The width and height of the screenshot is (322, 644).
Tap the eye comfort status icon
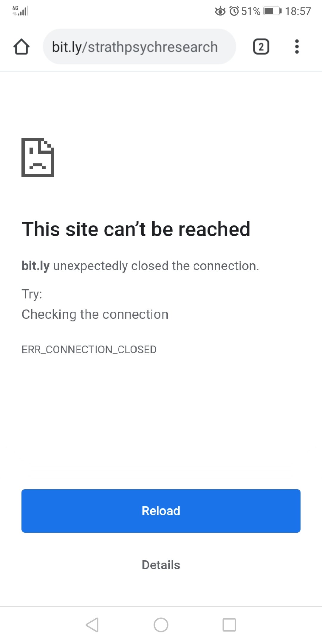[220, 11]
